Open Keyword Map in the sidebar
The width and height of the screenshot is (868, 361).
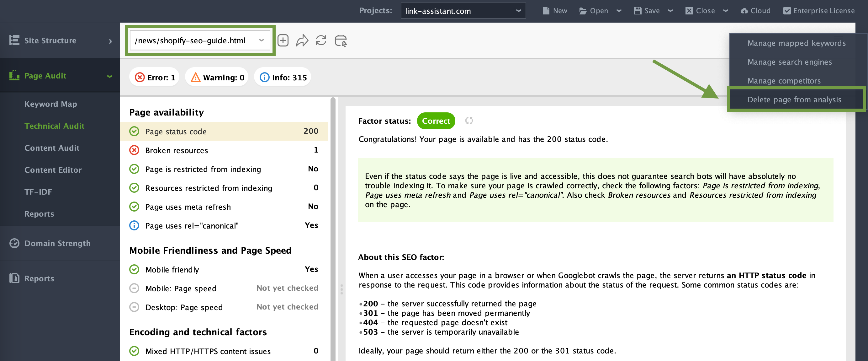click(50, 104)
